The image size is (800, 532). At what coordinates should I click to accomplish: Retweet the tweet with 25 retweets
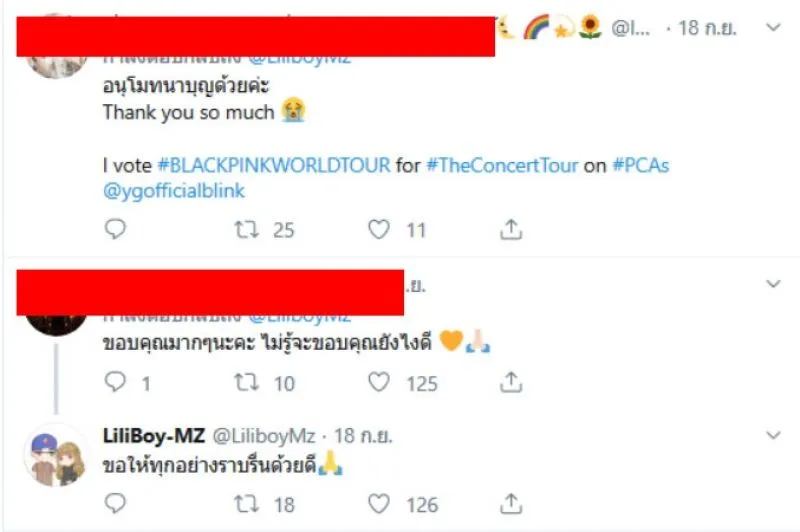click(x=245, y=230)
